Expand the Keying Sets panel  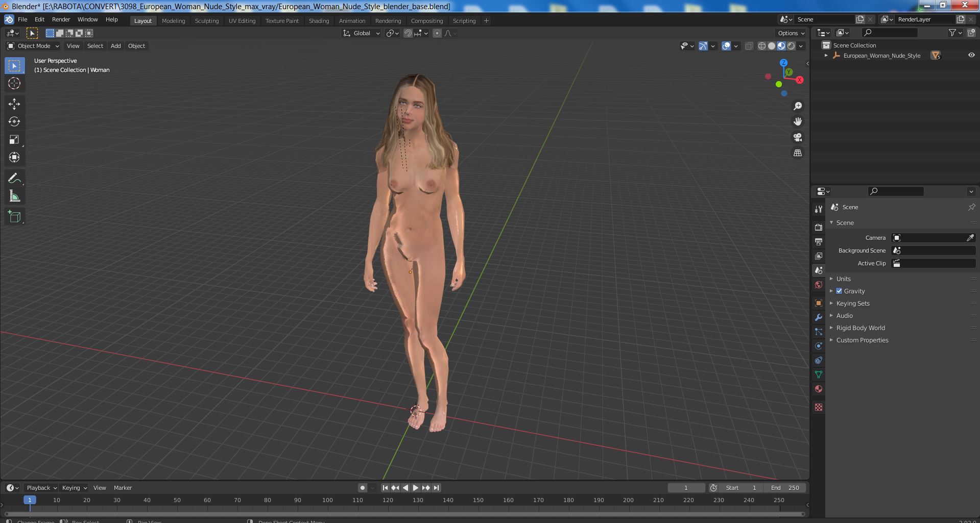[852, 303]
